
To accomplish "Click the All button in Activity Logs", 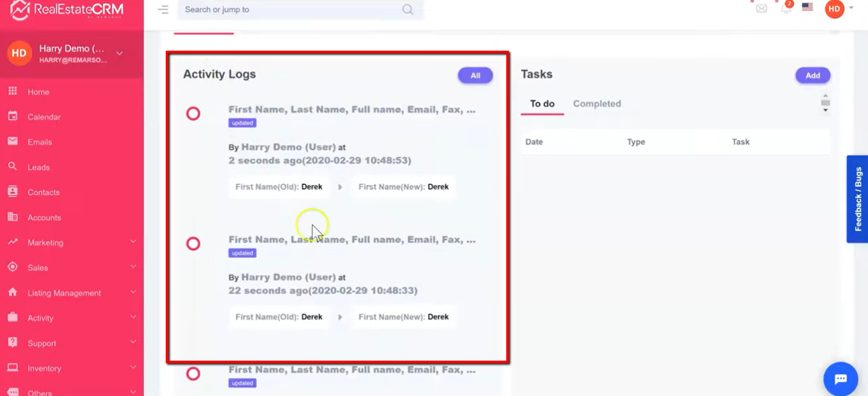I will (x=475, y=76).
